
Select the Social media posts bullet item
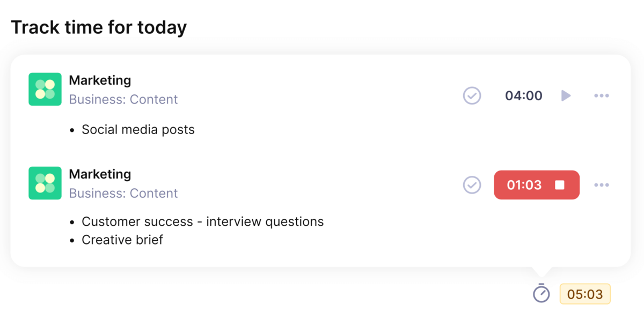pos(138,129)
